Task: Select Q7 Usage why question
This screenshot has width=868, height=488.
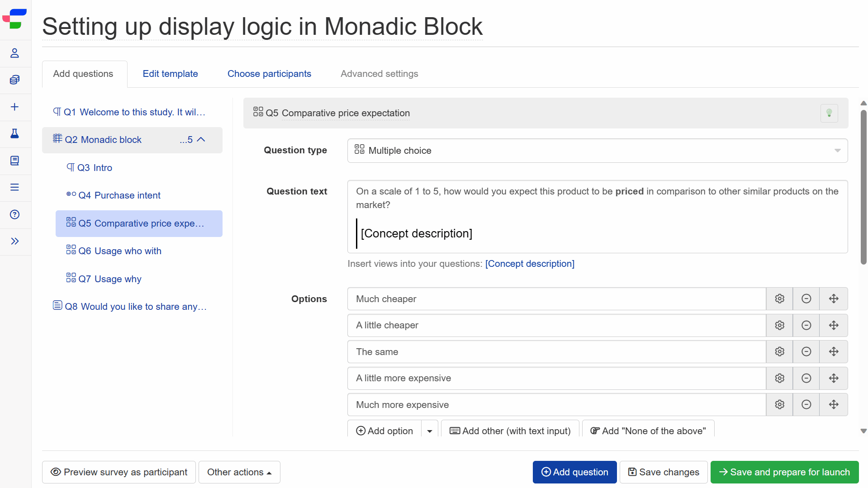Action: tap(139, 279)
